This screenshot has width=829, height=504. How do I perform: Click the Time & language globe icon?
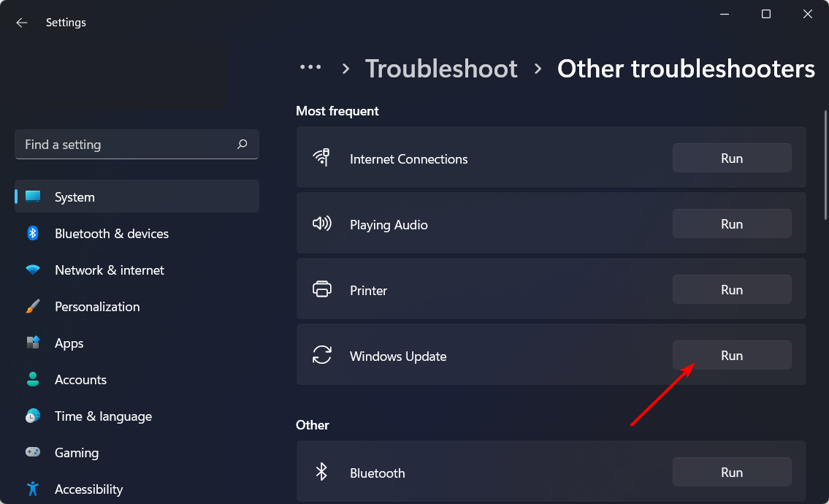(x=33, y=416)
